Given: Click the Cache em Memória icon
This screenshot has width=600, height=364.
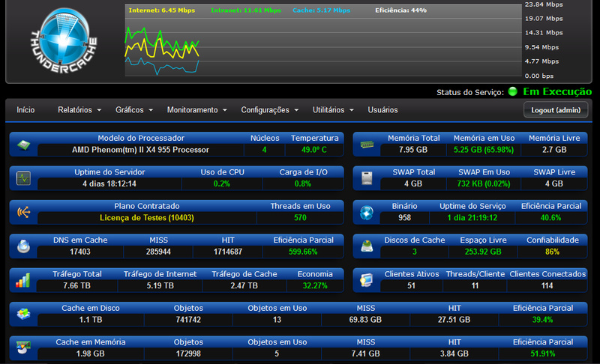Looking at the screenshot, I should (x=23, y=348).
